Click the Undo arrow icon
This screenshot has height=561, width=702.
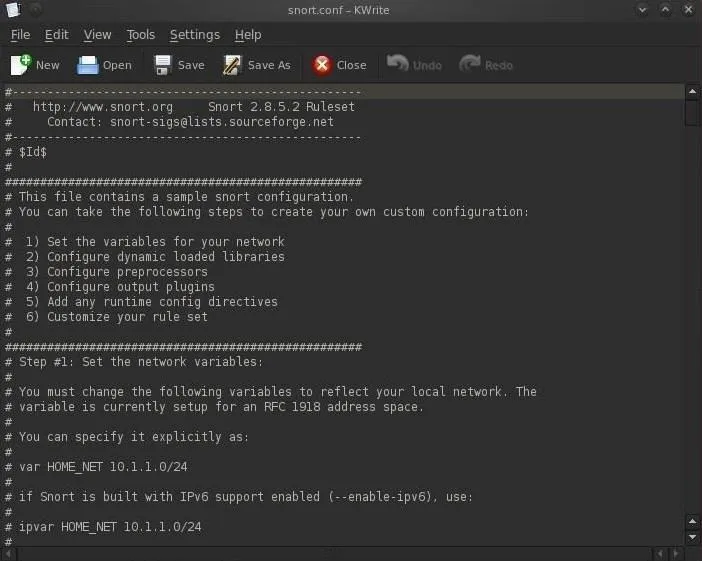pos(397,64)
